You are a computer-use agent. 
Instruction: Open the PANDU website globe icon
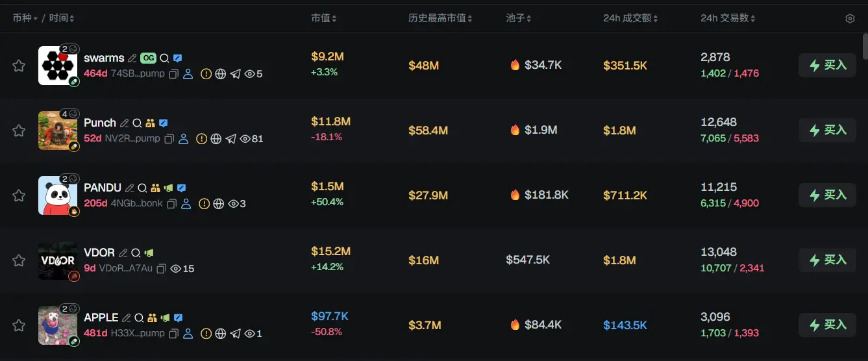tap(219, 204)
